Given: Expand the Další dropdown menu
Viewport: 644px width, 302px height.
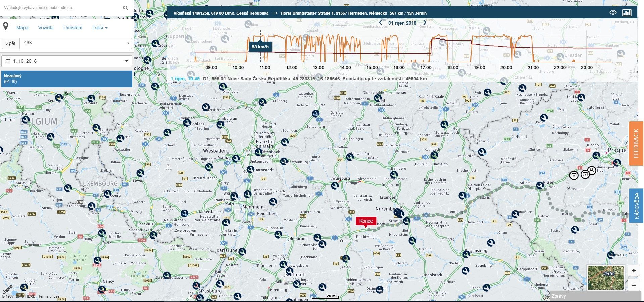Looking at the screenshot, I should click(100, 28).
